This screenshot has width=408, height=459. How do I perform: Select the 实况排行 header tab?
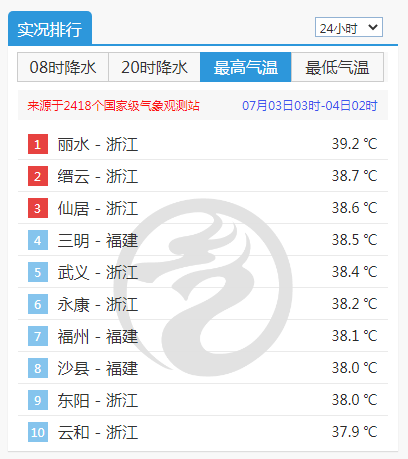point(50,28)
